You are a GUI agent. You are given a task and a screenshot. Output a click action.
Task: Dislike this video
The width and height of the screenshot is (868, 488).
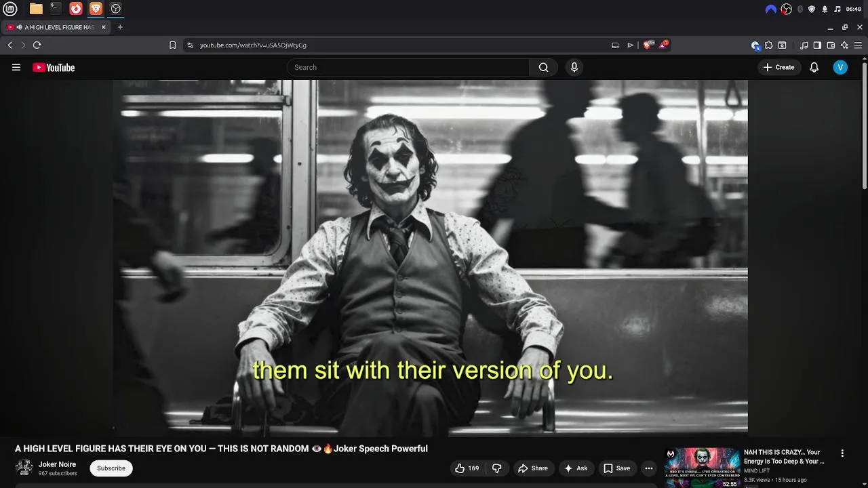497,468
